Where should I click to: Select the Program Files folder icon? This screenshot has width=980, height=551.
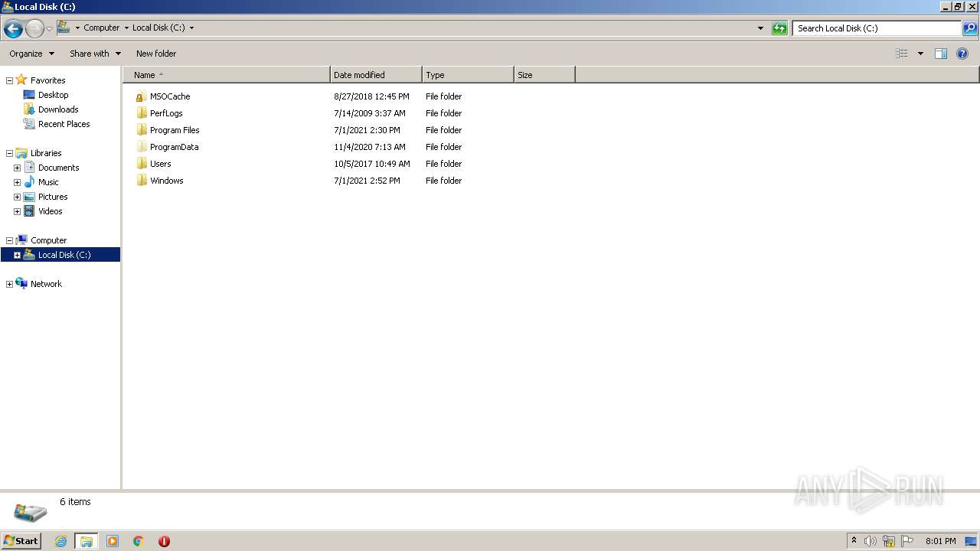(141, 130)
